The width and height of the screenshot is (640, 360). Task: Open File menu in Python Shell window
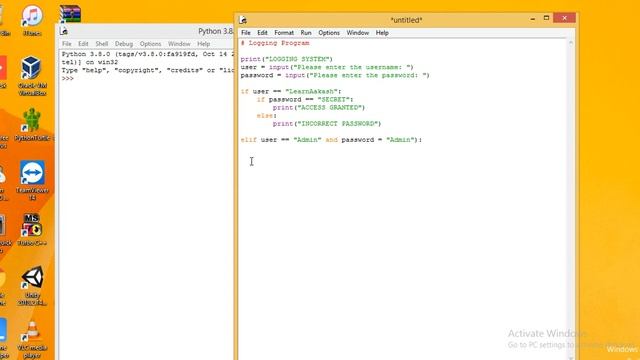point(67,44)
